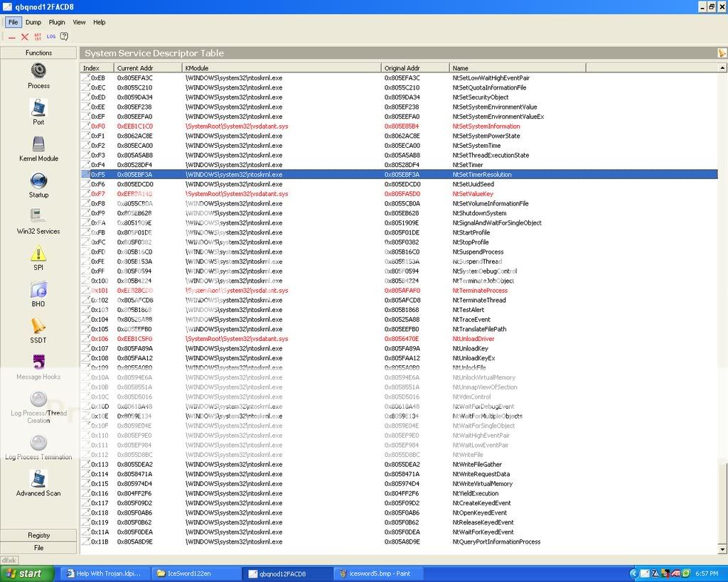
Task: Click the LOG toolbar button
Action: pos(51,36)
